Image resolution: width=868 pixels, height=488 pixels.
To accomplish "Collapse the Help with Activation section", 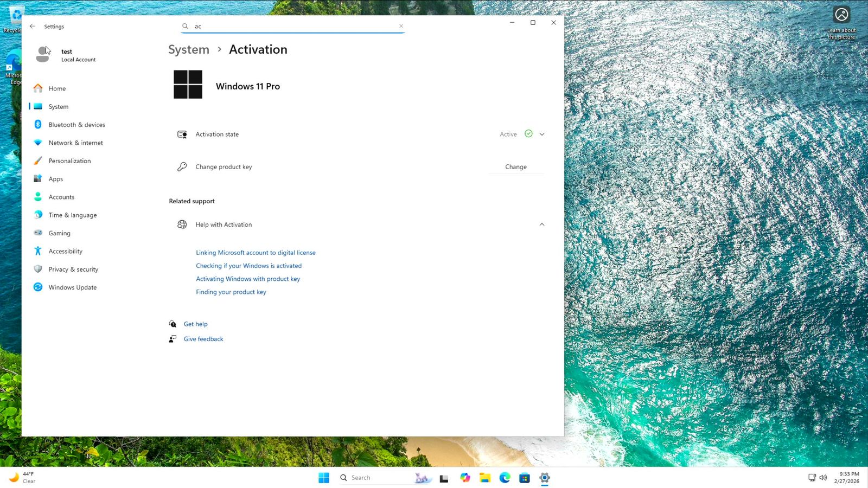I will click(541, 224).
